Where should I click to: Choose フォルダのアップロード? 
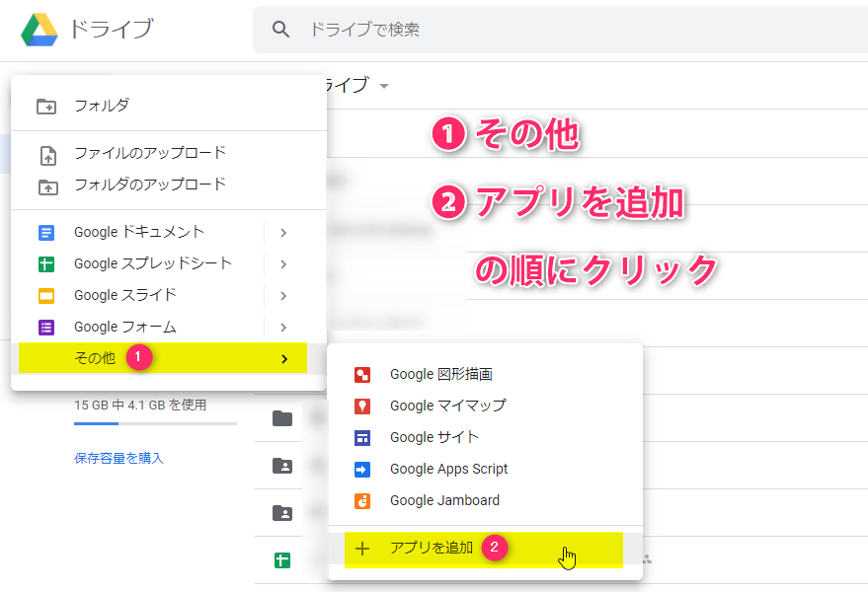pyautogui.click(x=168, y=185)
